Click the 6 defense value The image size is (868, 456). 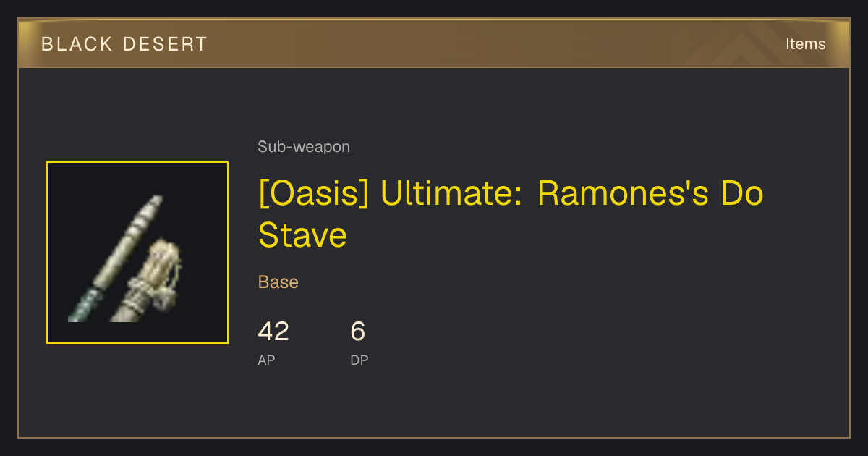[x=358, y=332]
